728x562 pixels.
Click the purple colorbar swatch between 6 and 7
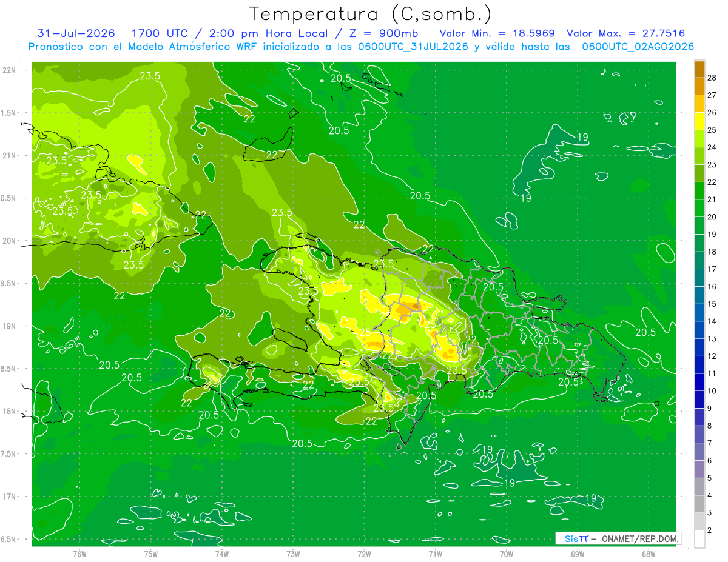(x=699, y=452)
